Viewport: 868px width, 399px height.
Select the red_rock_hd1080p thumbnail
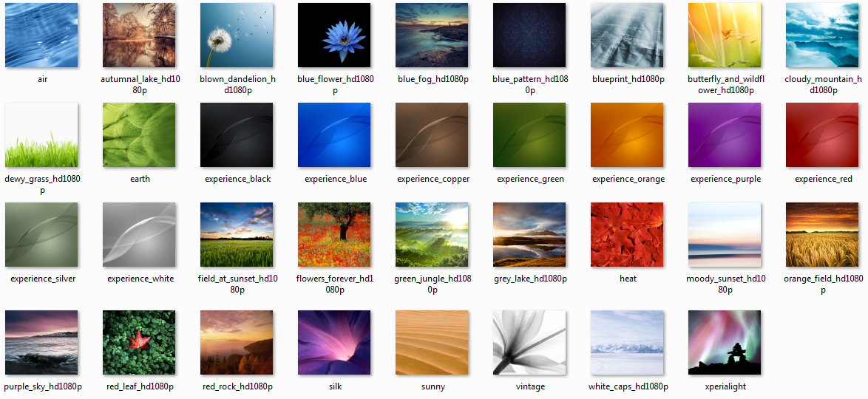237,343
